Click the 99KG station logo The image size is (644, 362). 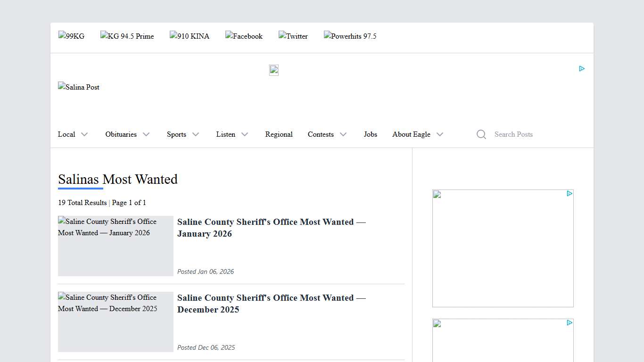pos(71,36)
